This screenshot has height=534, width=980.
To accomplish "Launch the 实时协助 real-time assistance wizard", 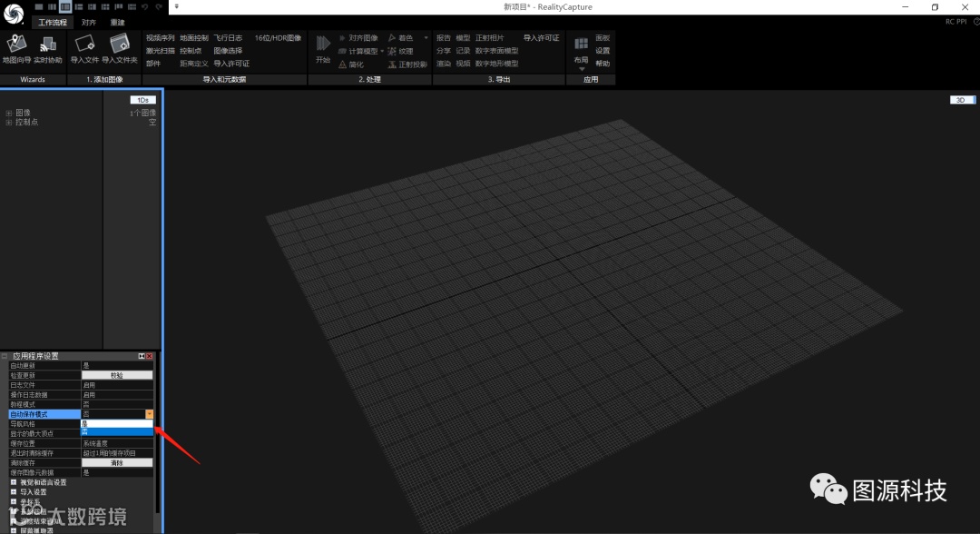I will [47, 49].
